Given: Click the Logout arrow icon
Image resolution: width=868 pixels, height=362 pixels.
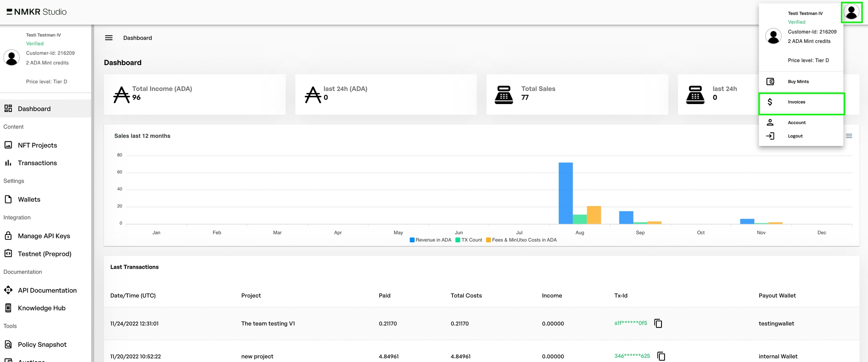Looking at the screenshot, I should 770,136.
